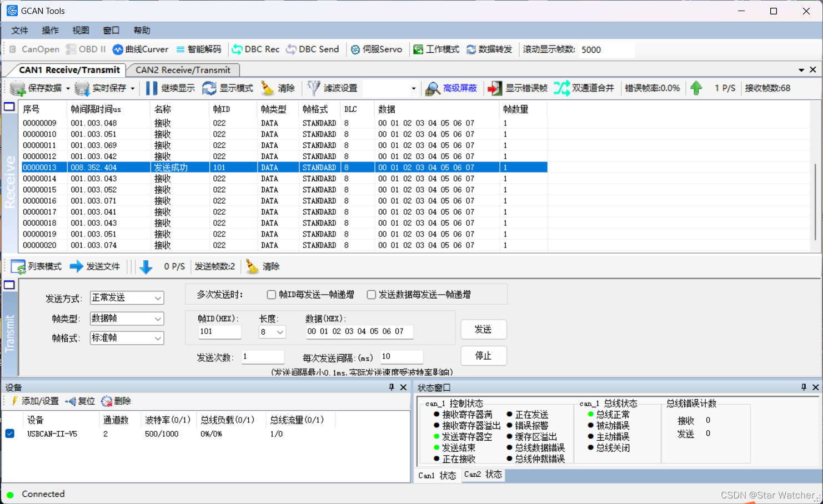Click 帧ID(HEX) input field
This screenshot has width=823, height=504.
coord(219,332)
